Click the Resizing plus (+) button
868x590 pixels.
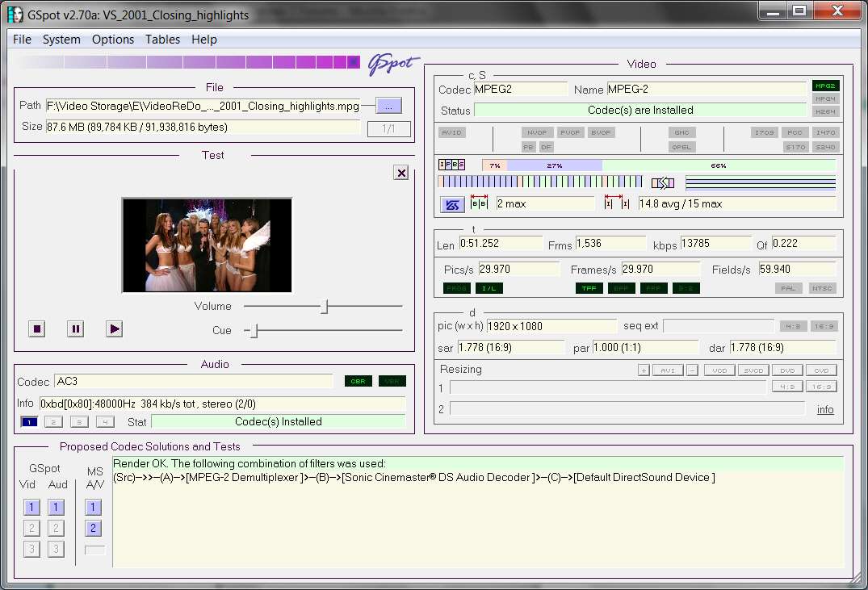644,370
